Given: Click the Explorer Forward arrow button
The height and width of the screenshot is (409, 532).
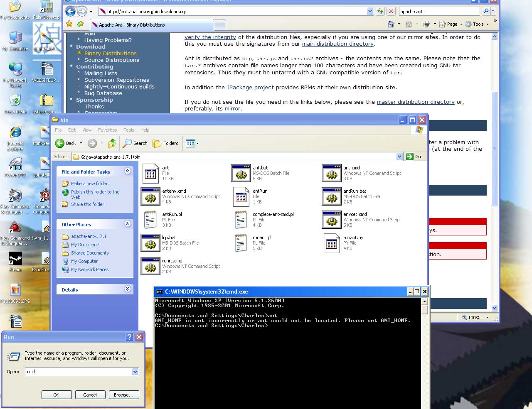Looking at the screenshot, I should pos(92,143).
